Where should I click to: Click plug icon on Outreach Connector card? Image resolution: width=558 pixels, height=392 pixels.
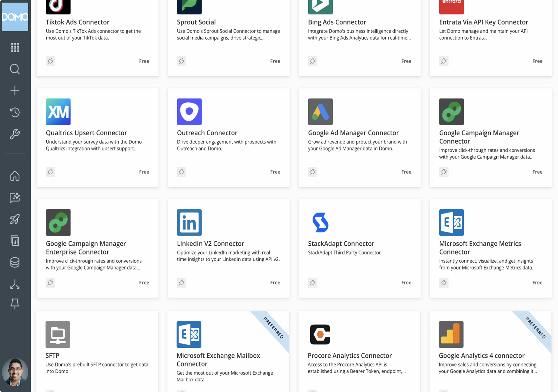coord(182,172)
